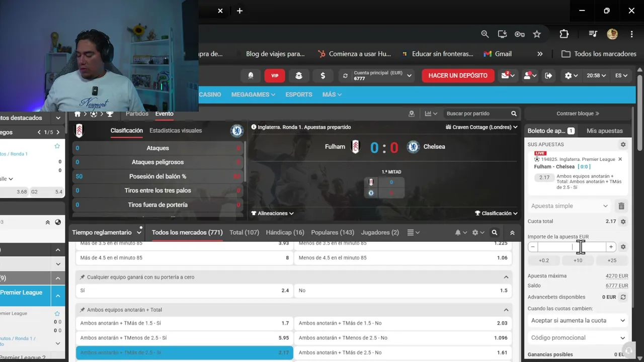644x362 pixels.
Task: Add +25 to the stake
Action: 612,260
